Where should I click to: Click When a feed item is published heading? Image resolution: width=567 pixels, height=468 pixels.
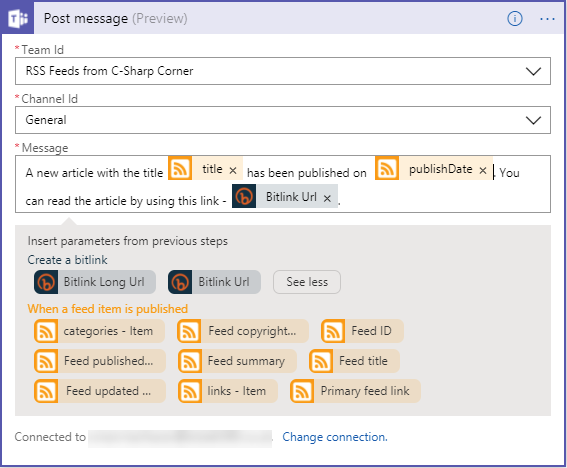tap(108, 309)
